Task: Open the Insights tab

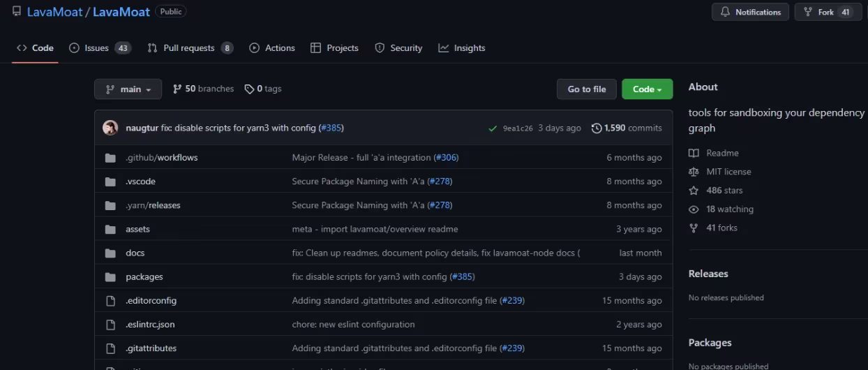Action: coord(462,48)
